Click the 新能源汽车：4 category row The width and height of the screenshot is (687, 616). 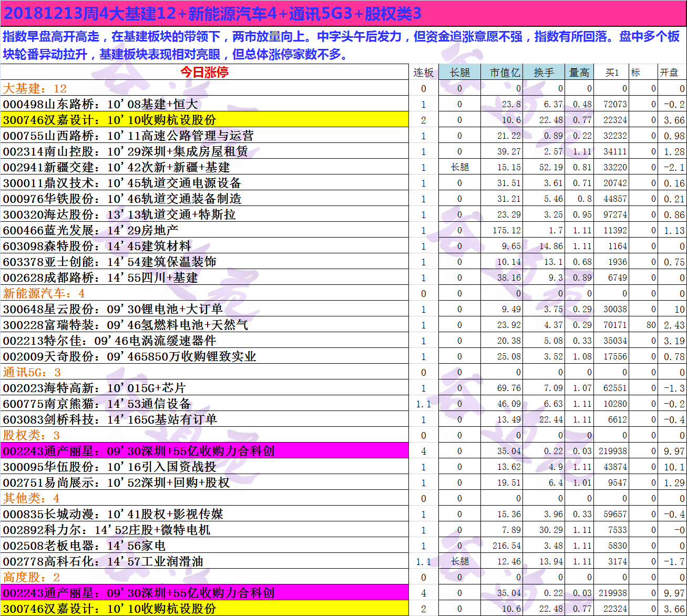[x=204, y=293]
